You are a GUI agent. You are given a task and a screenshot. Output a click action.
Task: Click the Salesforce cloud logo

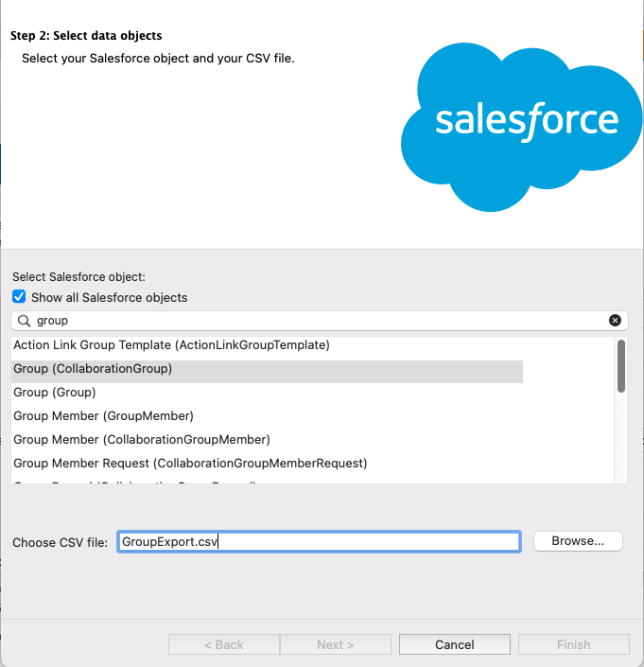coord(522,127)
